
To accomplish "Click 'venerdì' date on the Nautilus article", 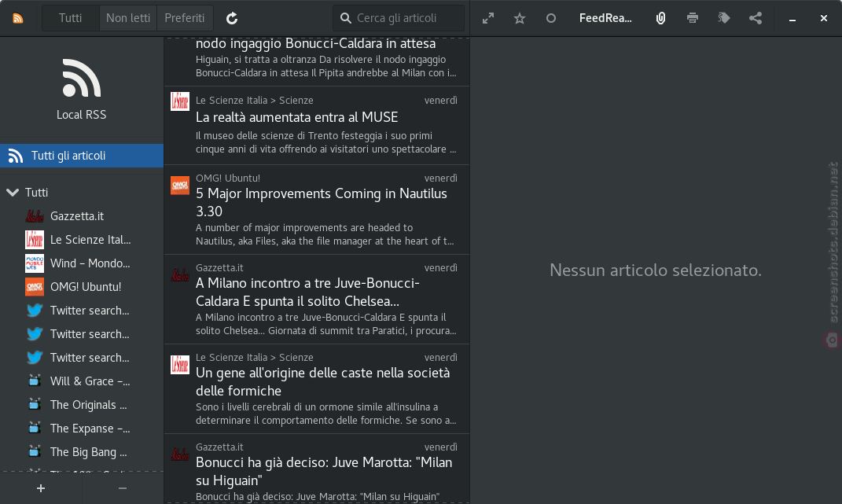I will pyautogui.click(x=441, y=178).
